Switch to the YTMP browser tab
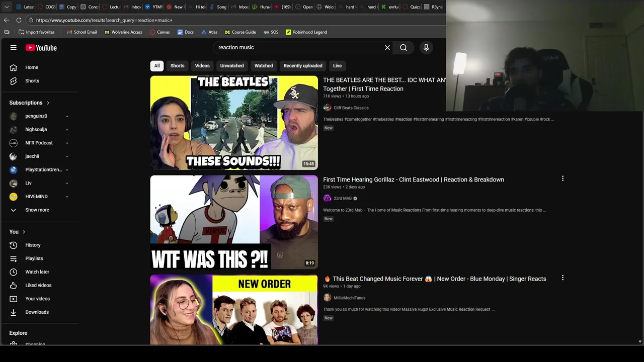Viewport: 644px width, 362px height. coord(153,7)
